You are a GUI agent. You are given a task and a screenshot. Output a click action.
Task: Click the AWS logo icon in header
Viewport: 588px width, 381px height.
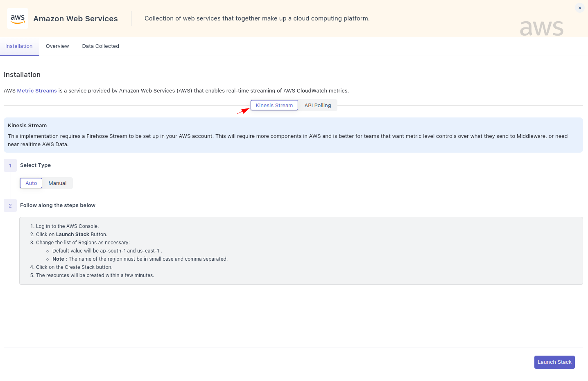click(18, 18)
